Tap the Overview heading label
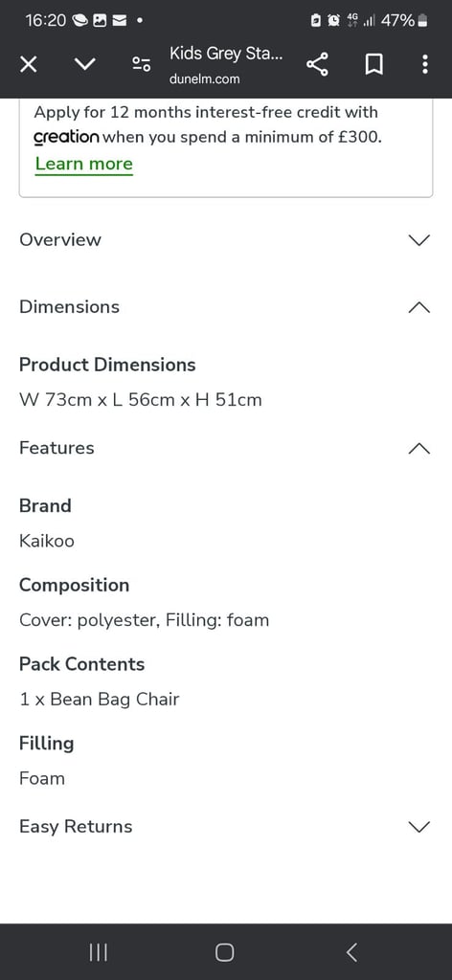 (60, 240)
